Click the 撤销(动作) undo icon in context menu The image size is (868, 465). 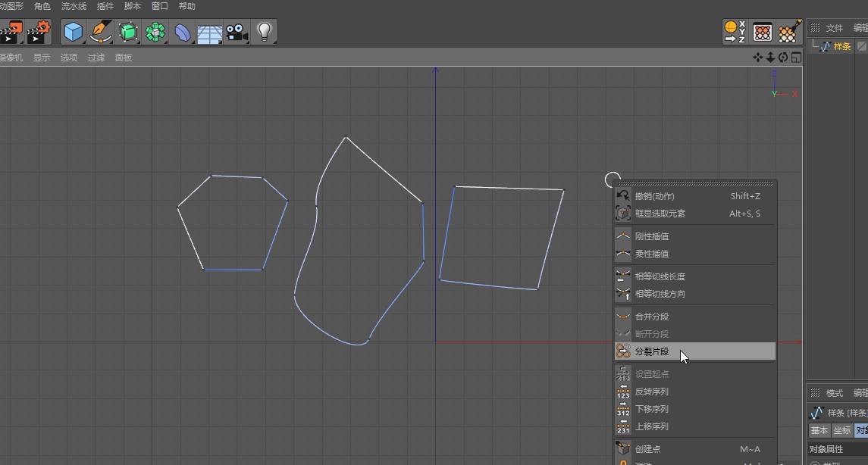623,195
